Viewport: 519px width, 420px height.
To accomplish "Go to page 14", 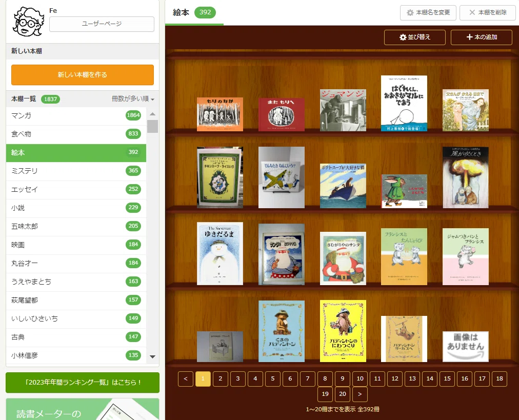I will tap(430, 379).
